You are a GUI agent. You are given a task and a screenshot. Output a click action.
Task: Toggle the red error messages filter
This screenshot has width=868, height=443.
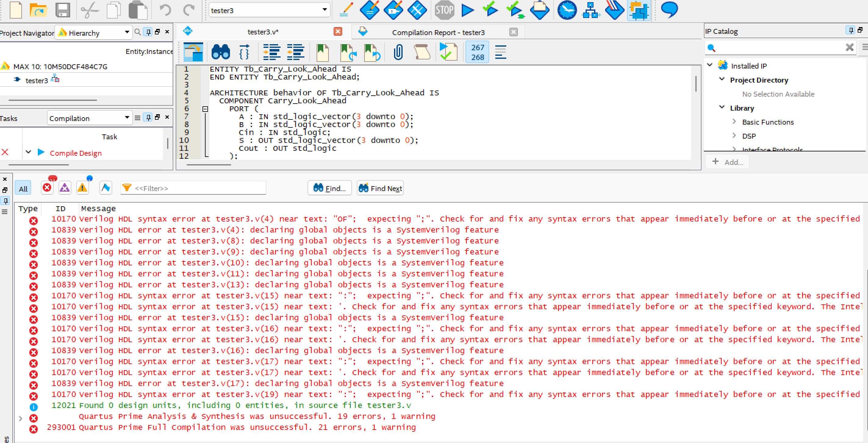tap(47, 187)
